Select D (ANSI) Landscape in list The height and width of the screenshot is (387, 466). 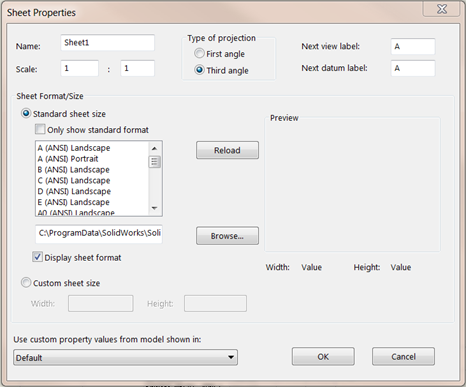point(74,191)
